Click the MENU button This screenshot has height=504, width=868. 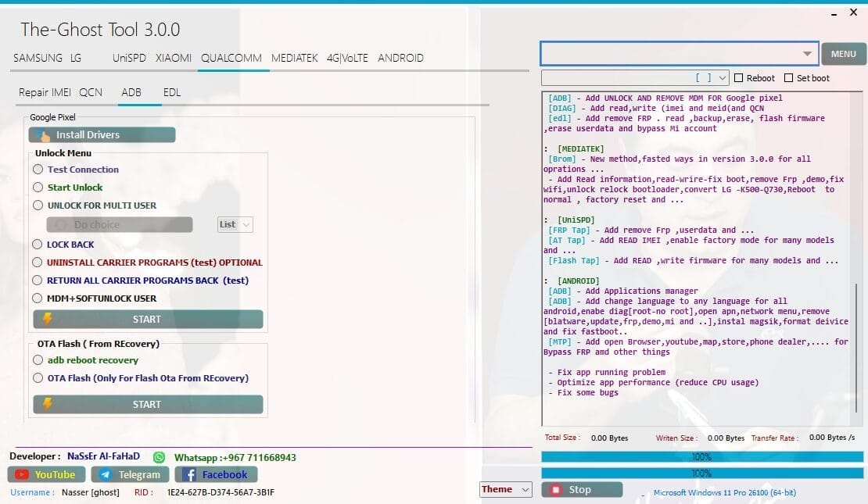pos(843,54)
